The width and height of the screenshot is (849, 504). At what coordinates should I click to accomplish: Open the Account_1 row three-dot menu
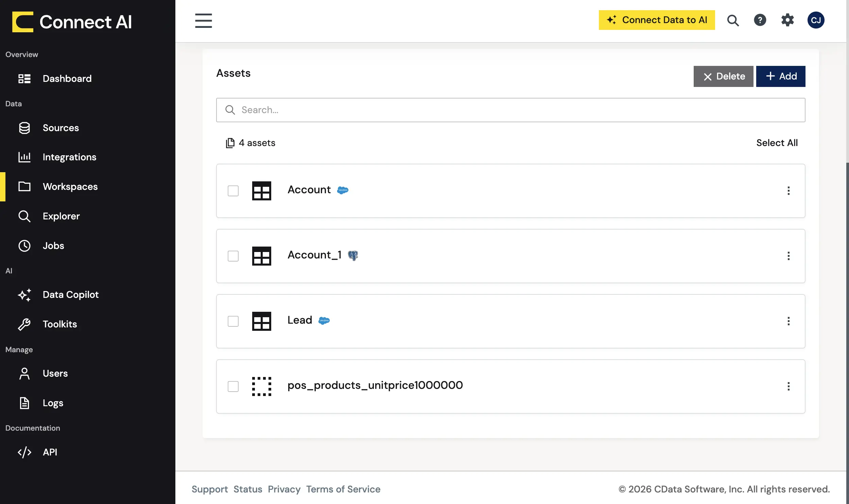(789, 256)
